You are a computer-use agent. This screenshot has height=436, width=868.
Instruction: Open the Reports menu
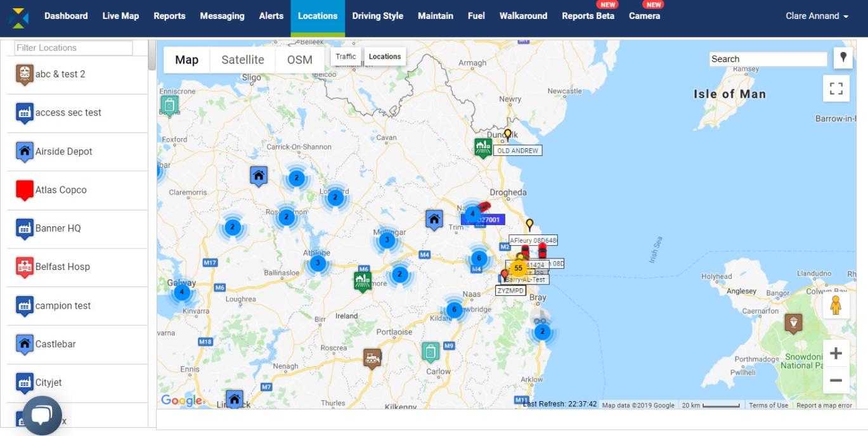(169, 16)
